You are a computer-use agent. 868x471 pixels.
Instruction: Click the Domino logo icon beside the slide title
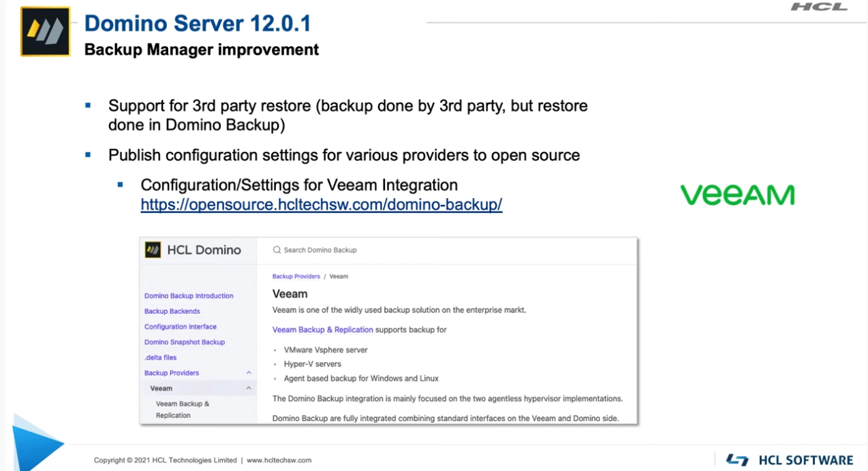tap(46, 31)
